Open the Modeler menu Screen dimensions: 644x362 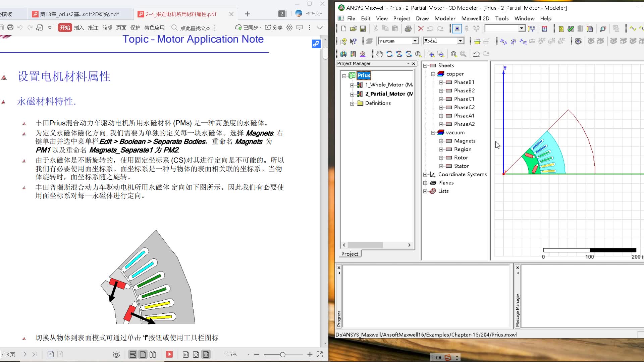coord(445,18)
